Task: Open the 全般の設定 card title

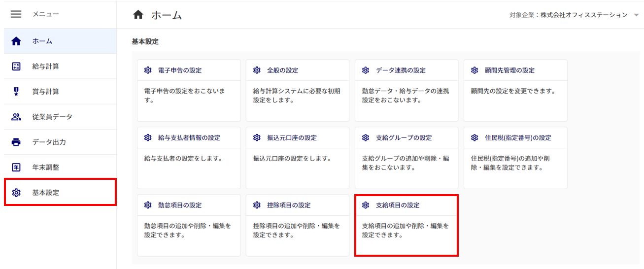Action: coord(282,70)
